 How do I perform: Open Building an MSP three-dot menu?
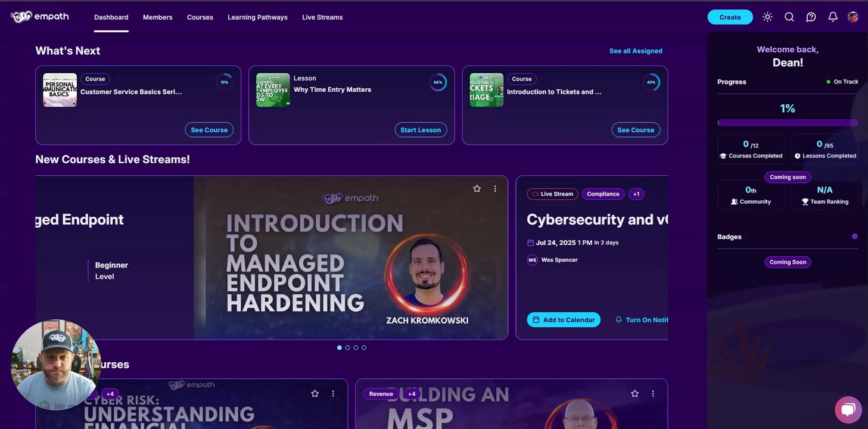click(x=653, y=394)
